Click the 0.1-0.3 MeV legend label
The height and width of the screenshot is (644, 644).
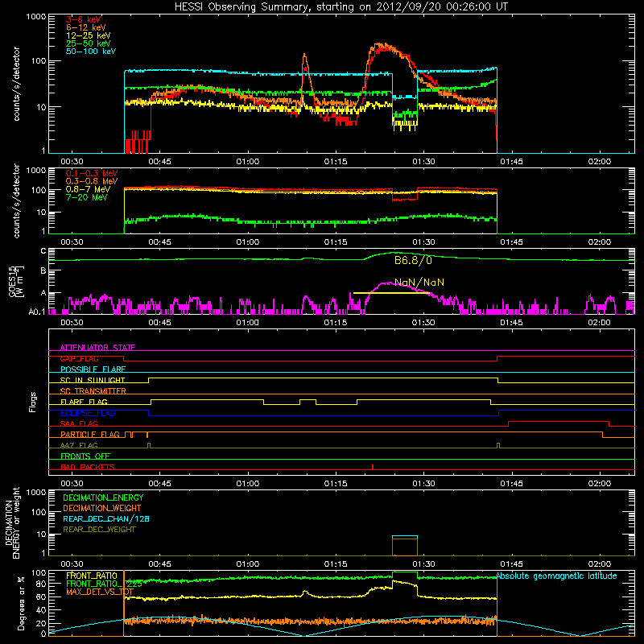(92, 173)
